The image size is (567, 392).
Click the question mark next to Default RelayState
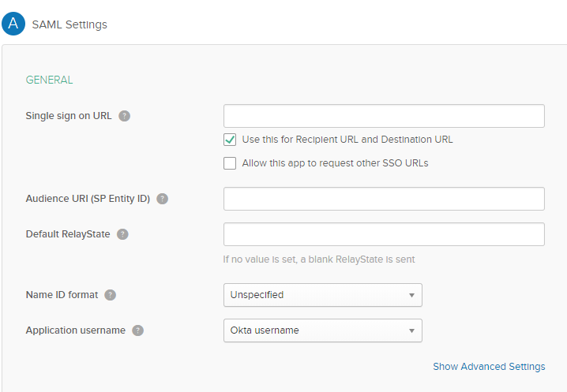point(122,234)
